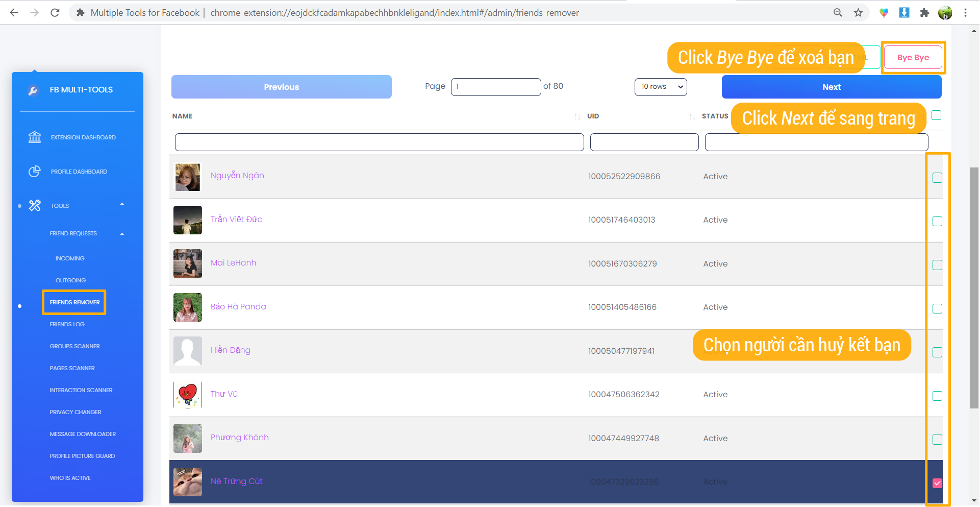980x507 pixels.
Task: Click the Profile Dashboard pie chart icon
Action: tap(35, 172)
